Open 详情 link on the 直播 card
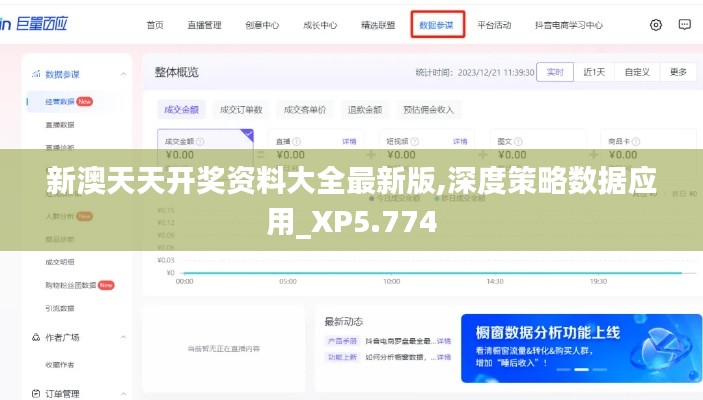This screenshot has height=400, width=703. 349,142
